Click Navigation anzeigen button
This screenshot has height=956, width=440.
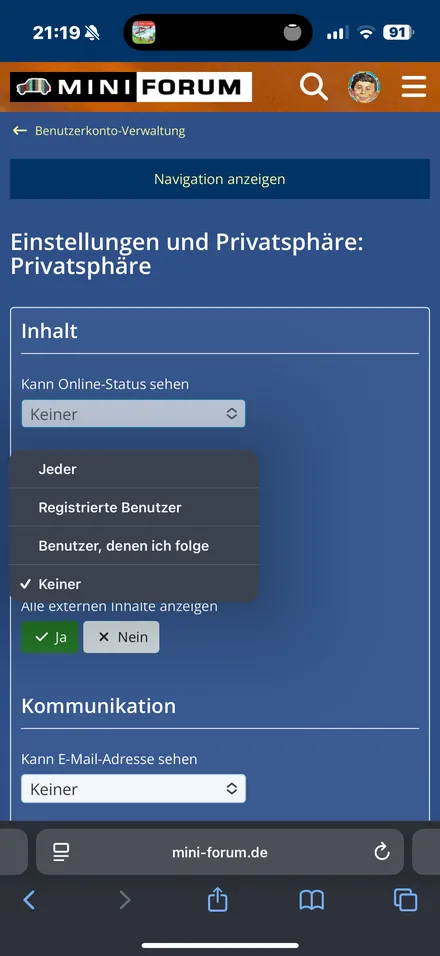tap(220, 179)
